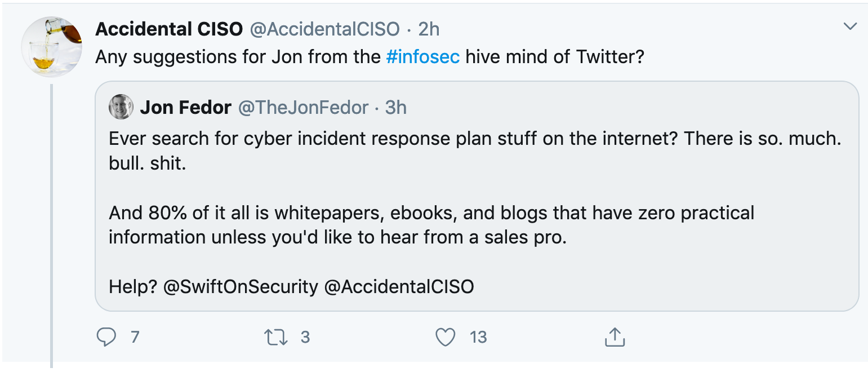868x372 pixels.
Task: Click the @TheJonFedor handle
Action: pyautogui.click(x=304, y=107)
